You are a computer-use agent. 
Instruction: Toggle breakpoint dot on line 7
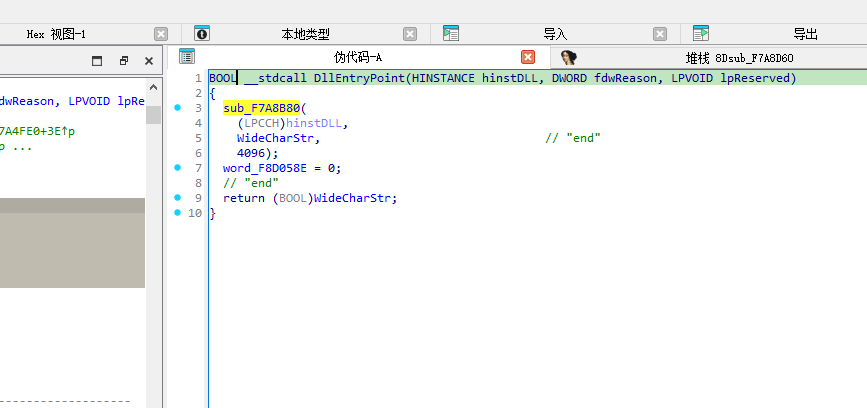pyautogui.click(x=177, y=167)
